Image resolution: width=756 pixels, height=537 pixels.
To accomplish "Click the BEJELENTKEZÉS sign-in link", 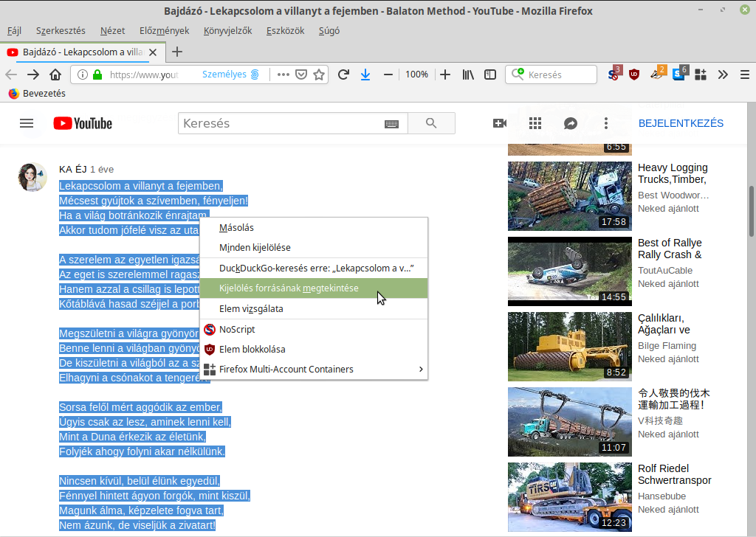I will 681,123.
